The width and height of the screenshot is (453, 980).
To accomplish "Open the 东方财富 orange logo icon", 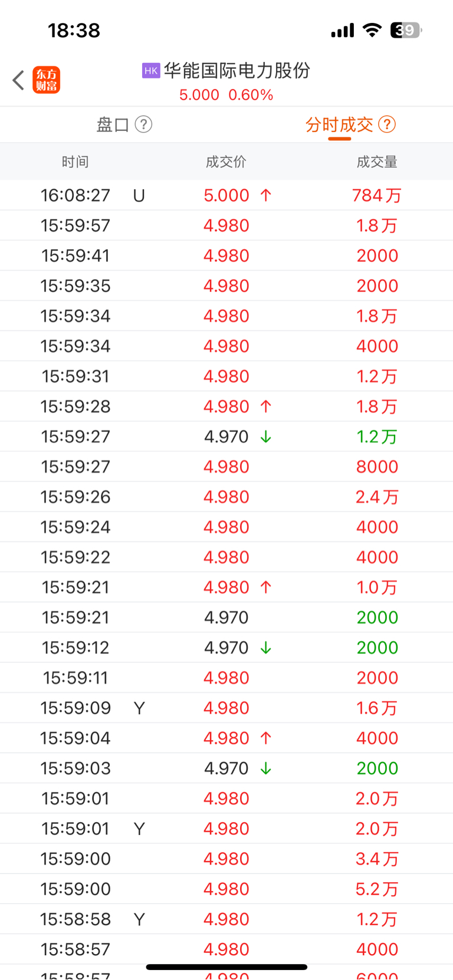I will click(46, 80).
